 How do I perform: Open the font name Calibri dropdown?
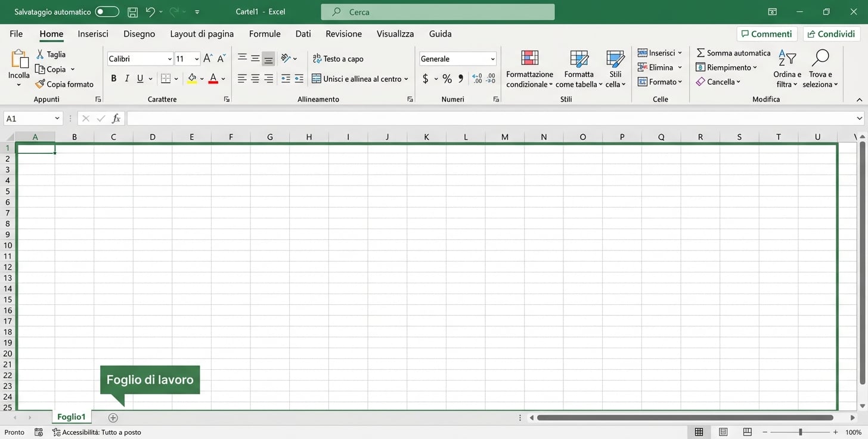[169, 59]
